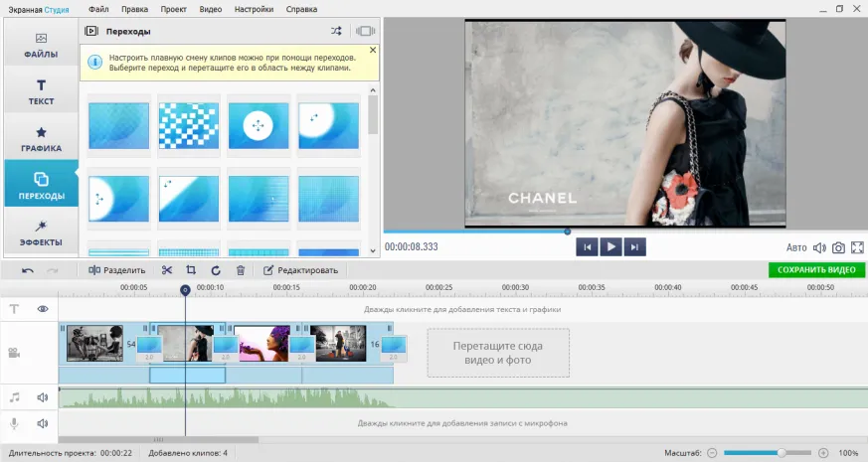Redo the last action

tap(52, 270)
